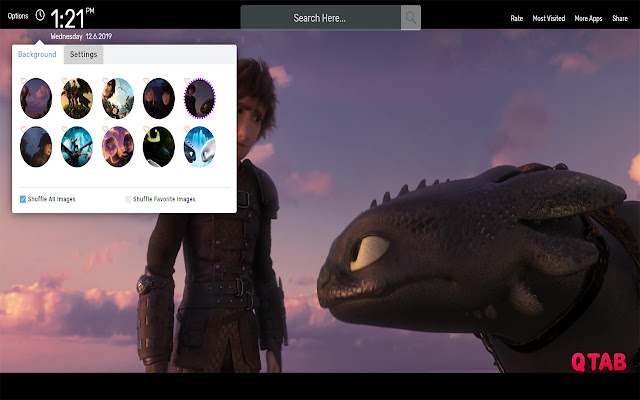Click heart on the white and black dragons thumbnail

coord(187,129)
